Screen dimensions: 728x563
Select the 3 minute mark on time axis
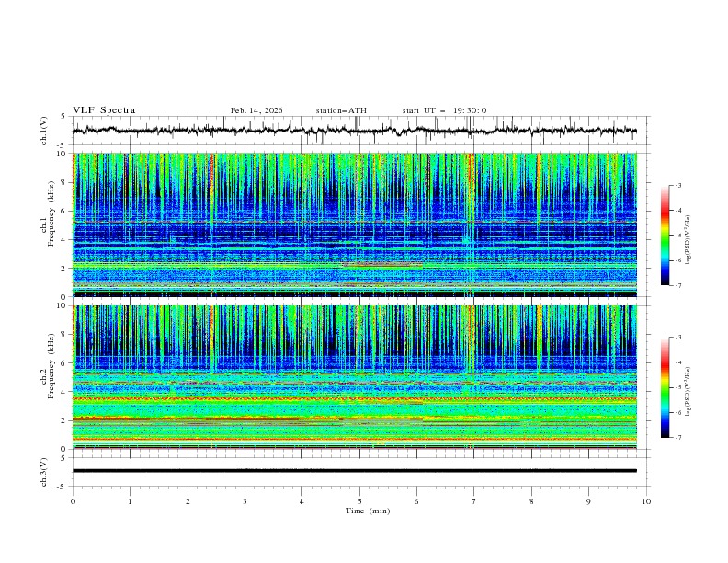(245, 500)
